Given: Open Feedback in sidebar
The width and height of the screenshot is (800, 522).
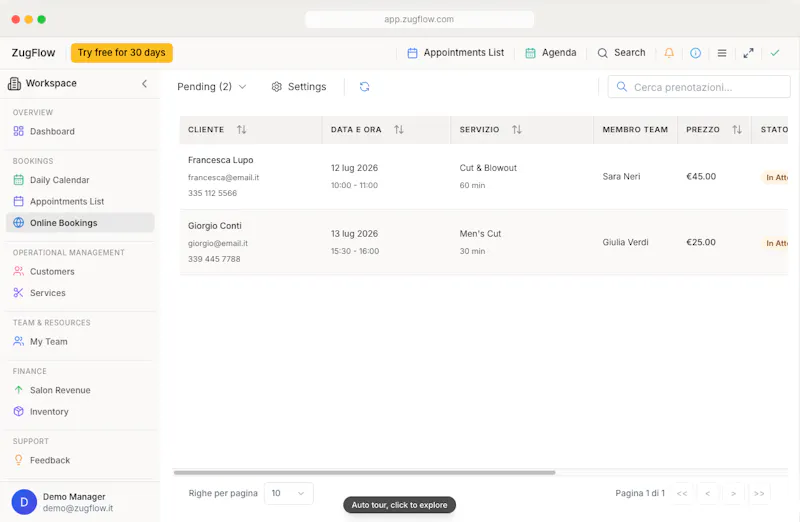Looking at the screenshot, I should click(x=80, y=460).
